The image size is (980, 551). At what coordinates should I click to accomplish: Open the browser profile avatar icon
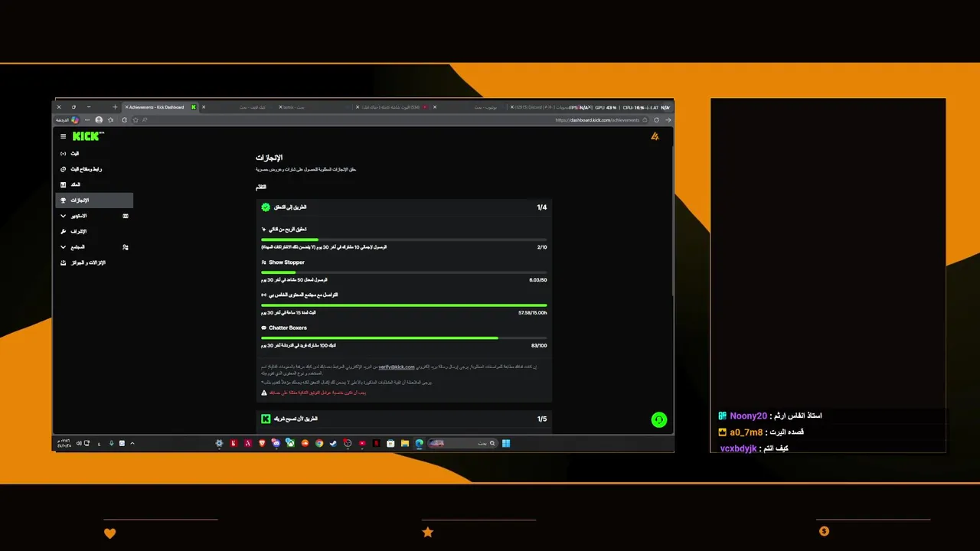click(x=99, y=120)
